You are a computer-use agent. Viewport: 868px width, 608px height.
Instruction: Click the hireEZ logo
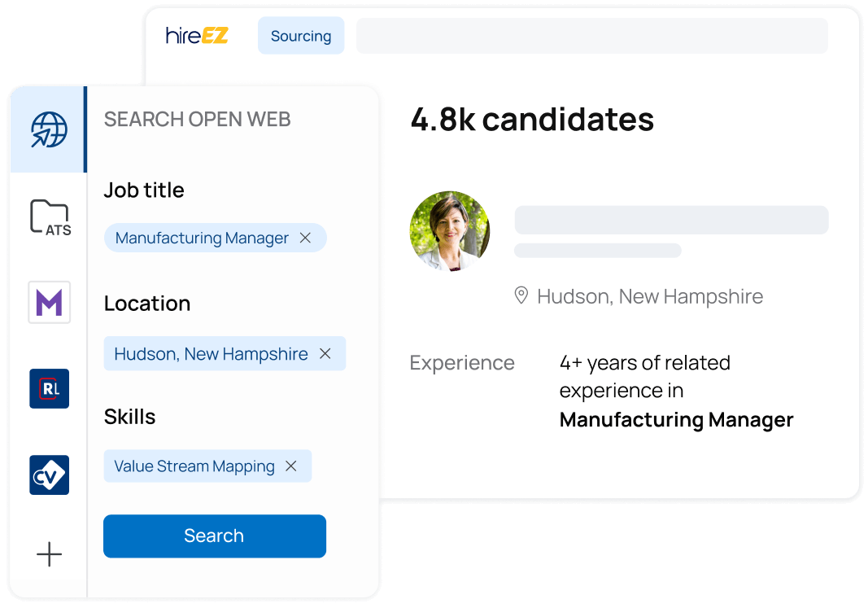[x=197, y=36]
